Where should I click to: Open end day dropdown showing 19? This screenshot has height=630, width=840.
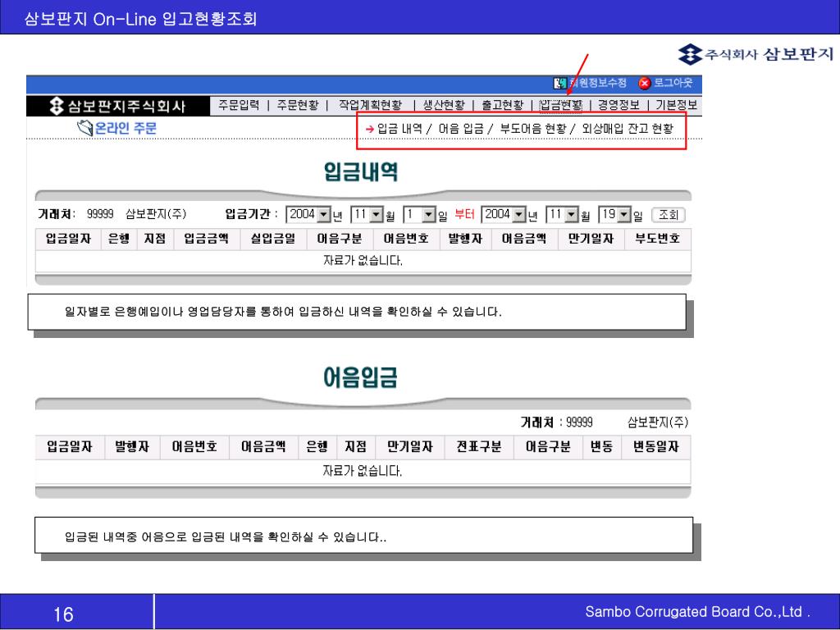pos(615,215)
